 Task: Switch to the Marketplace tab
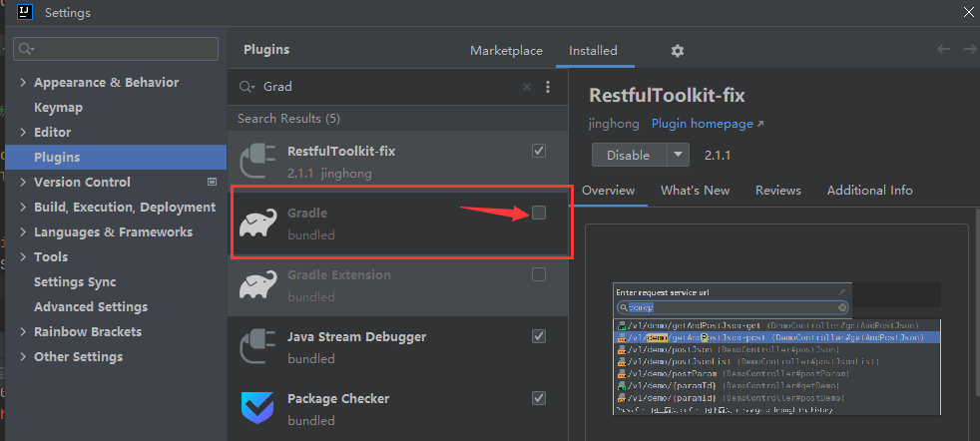coord(506,51)
